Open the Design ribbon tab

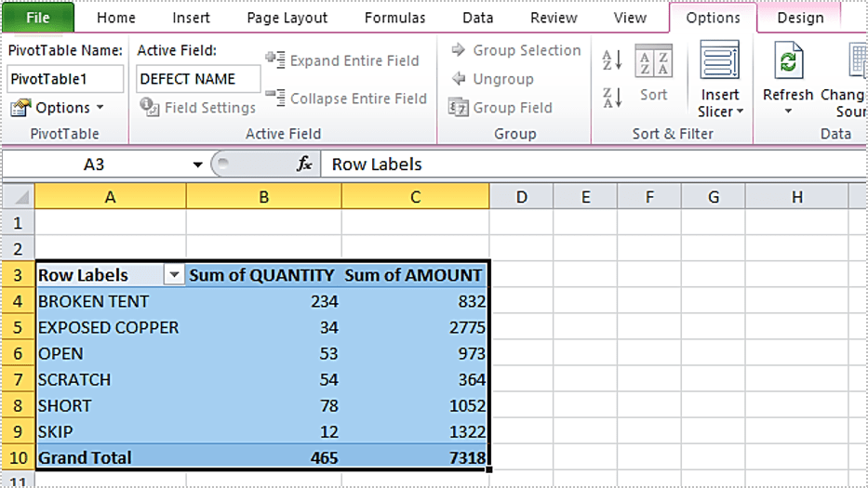800,18
